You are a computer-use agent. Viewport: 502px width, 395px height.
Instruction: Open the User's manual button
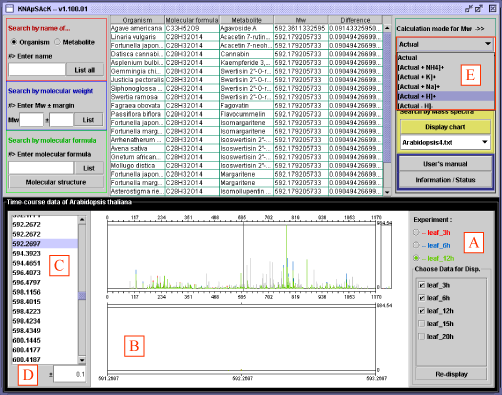click(x=445, y=164)
